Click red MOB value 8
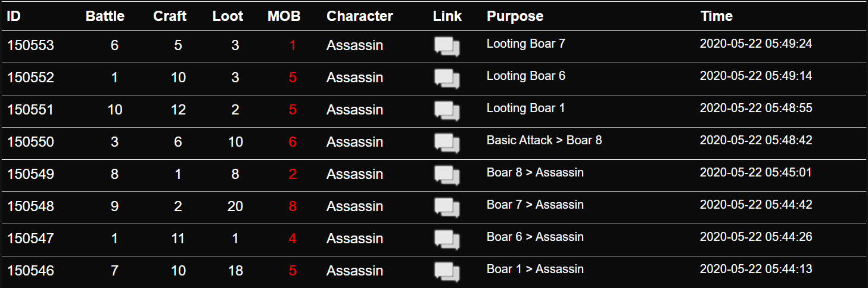 pyautogui.click(x=293, y=206)
